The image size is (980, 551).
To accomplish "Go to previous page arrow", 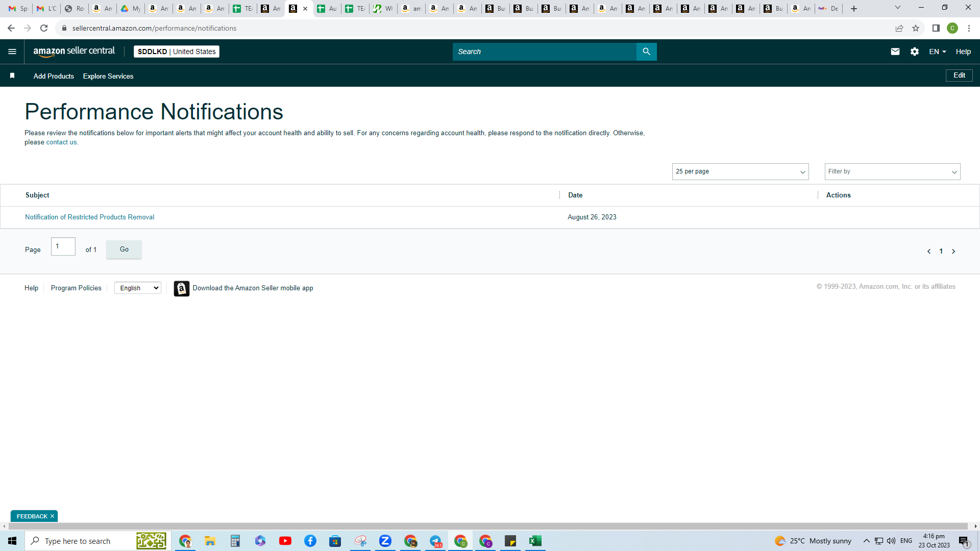I will point(928,251).
